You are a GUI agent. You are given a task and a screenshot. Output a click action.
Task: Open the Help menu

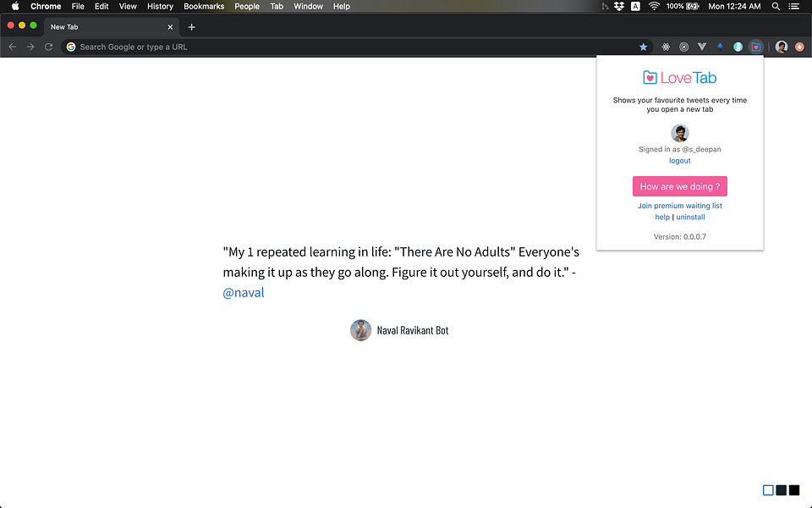pos(341,6)
